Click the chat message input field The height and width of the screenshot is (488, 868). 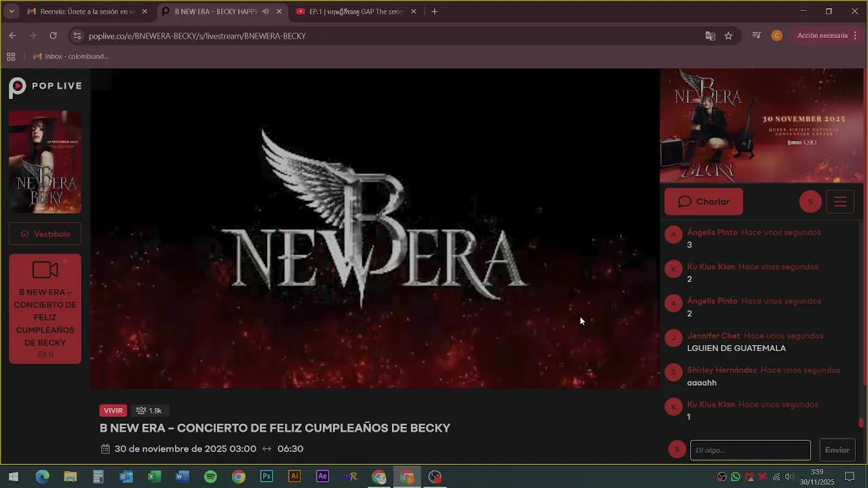click(750, 450)
